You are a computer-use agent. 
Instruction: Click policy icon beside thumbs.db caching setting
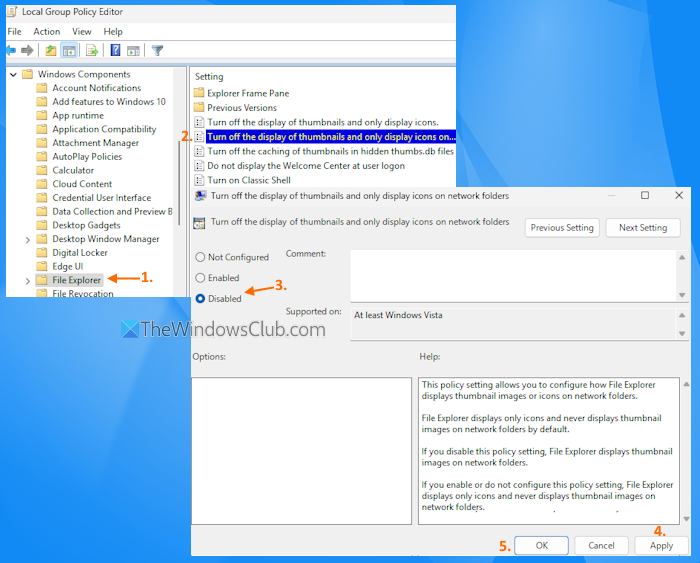coord(199,151)
